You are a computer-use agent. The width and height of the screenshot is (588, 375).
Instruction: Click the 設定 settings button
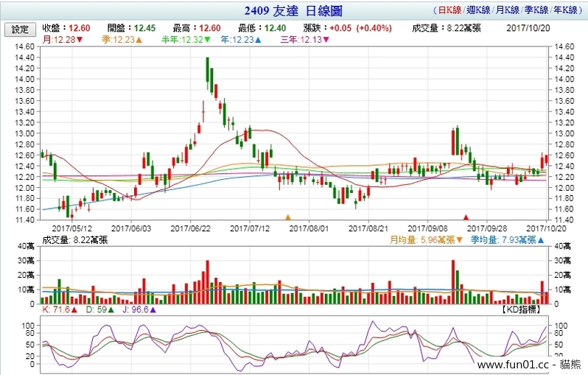point(20,29)
